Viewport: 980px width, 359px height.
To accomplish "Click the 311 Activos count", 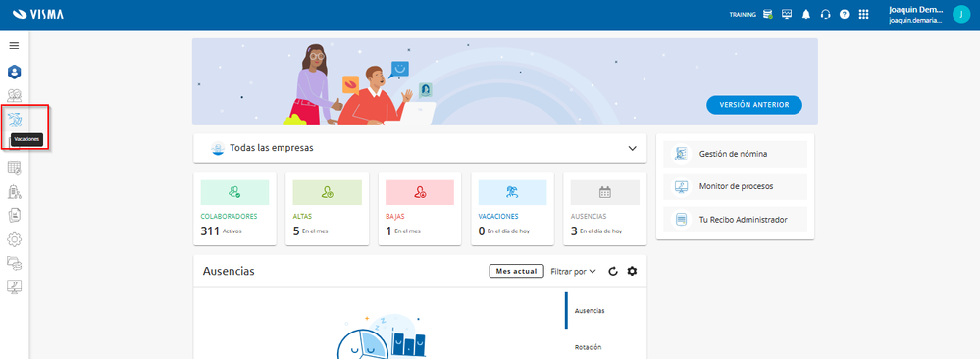I will pyautogui.click(x=221, y=231).
